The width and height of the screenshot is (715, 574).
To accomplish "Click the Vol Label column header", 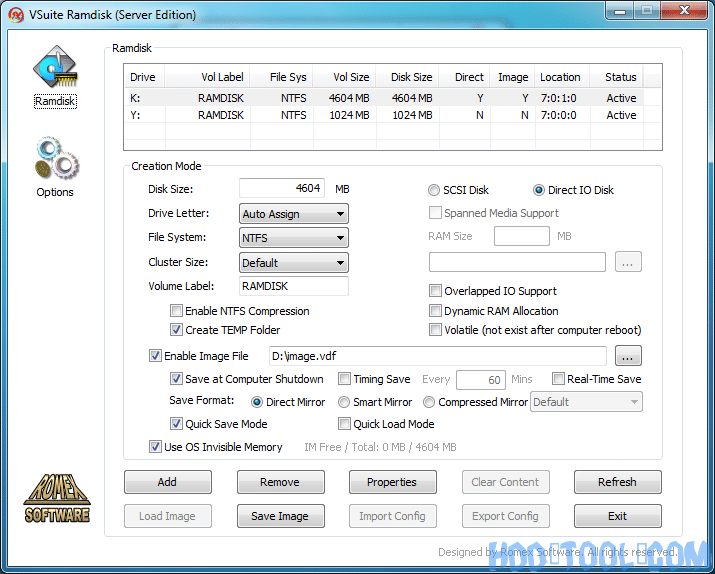I will tap(207, 77).
